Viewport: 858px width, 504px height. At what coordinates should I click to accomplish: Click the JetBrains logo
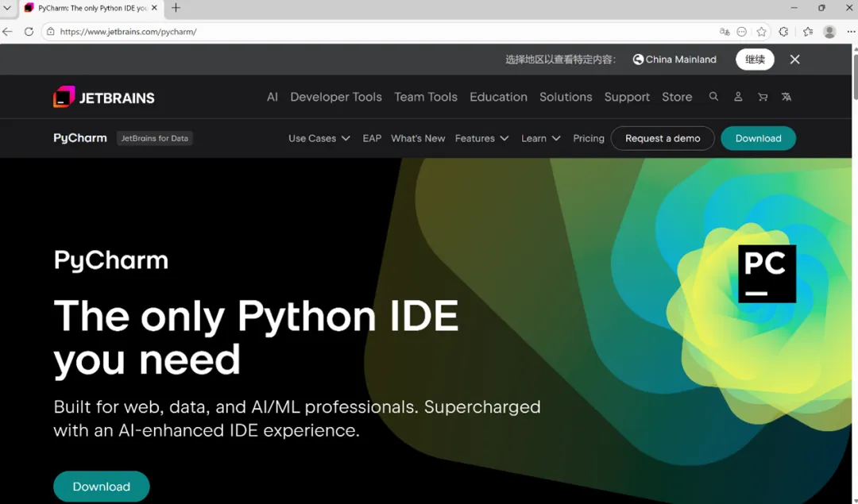pos(103,98)
